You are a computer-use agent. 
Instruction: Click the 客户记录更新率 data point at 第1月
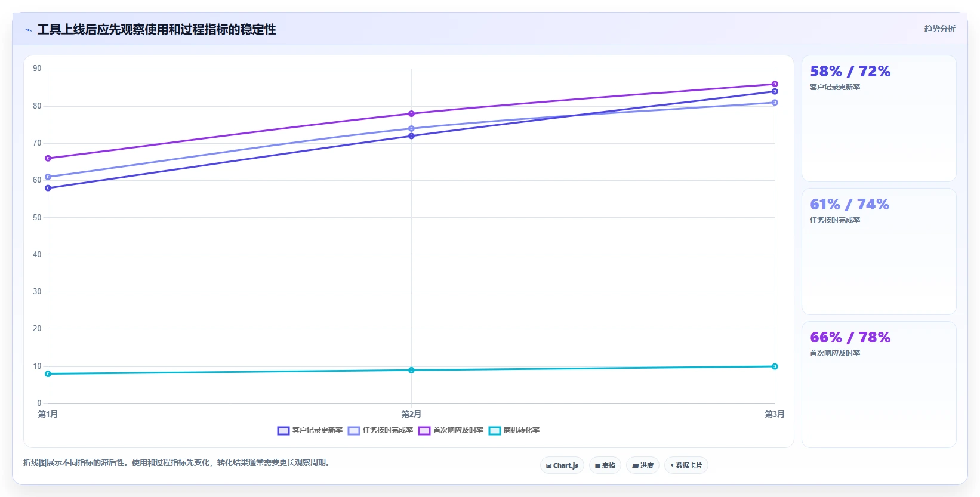[48, 188]
